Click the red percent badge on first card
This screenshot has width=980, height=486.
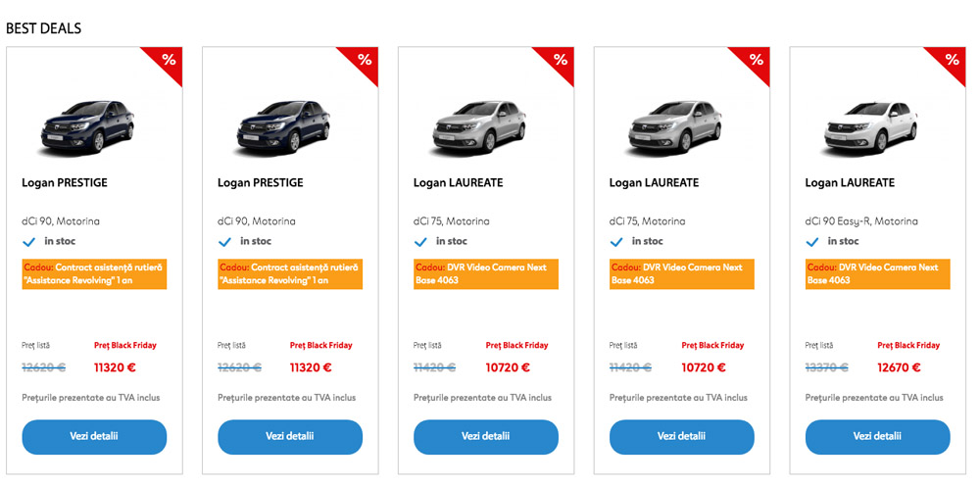pyautogui.click(x=168, y=61)
